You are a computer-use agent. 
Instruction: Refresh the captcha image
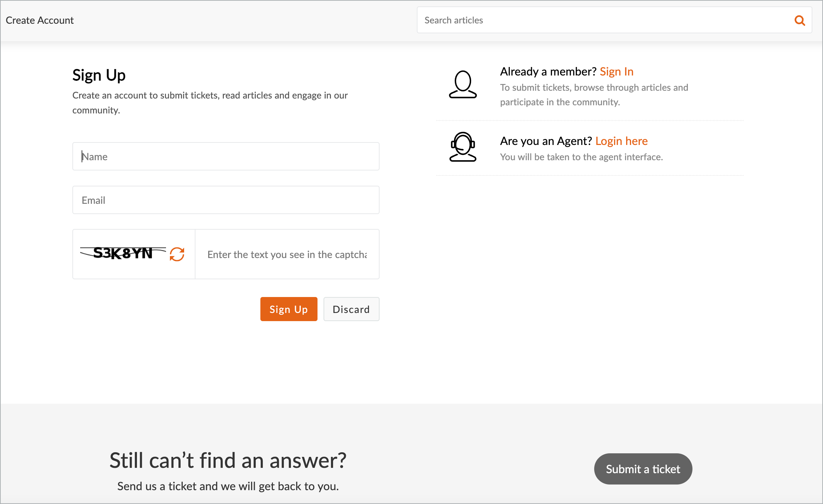click(177, 254)
